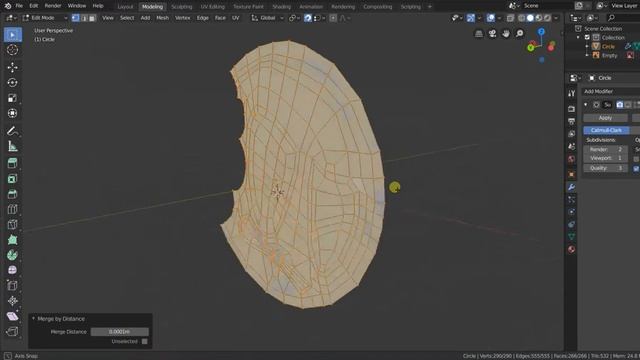Image resolution: width=640 pixels, height=360 pixels.
Task: Enable vertex select mode
Action: [x=75, y=18]
